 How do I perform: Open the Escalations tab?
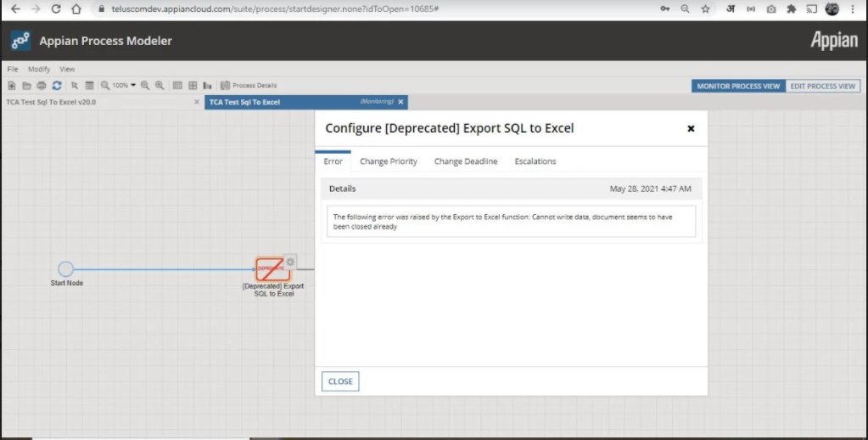pyautogui.click(x=535, y=161)
